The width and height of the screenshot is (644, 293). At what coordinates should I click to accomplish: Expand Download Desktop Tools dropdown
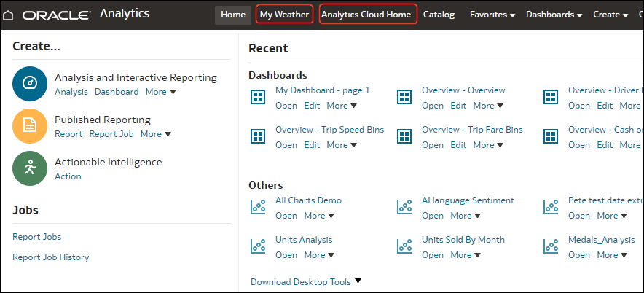306,282
